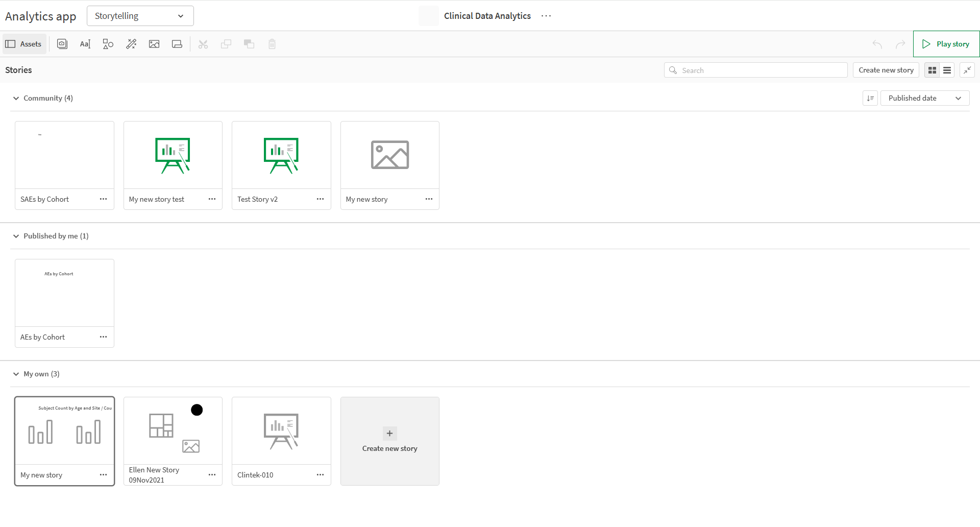Click the AEs by Cohort label
The height and width of the screenshot is (527, 980).
pos(42,337)
